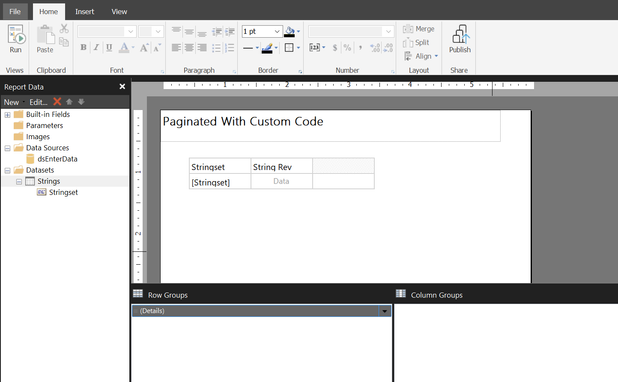Image resolution: width=618 pixels, height=382 pixels.
Task: Collapse the Datasets node
Action: click(x=7, y=171)
